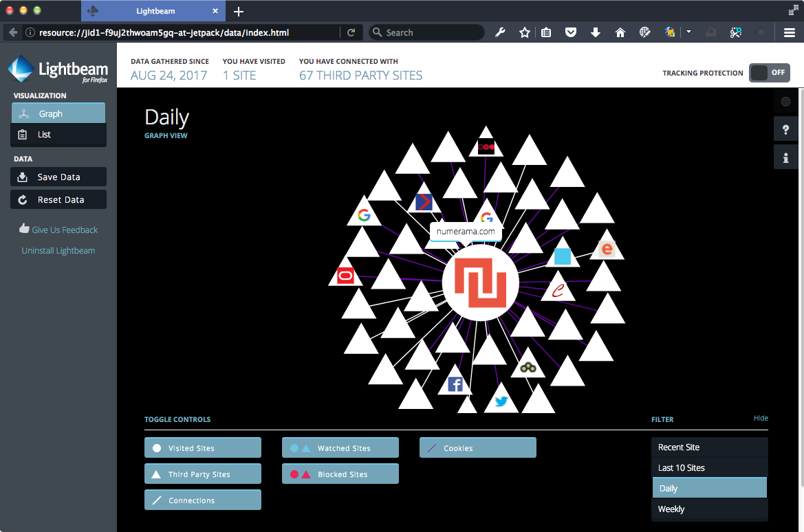Click the '1 SITE' visited count
Screen dimensions: 804x532
tap(239, 76)
